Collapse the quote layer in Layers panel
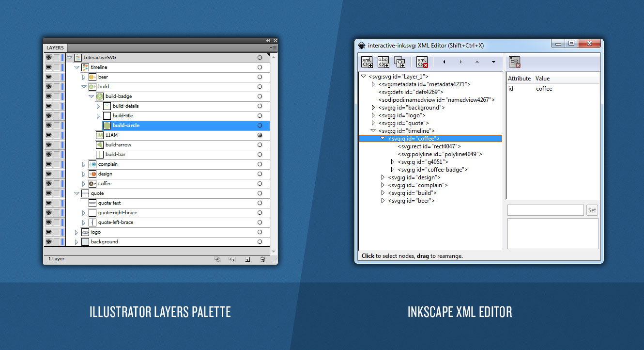 [77, 193]
